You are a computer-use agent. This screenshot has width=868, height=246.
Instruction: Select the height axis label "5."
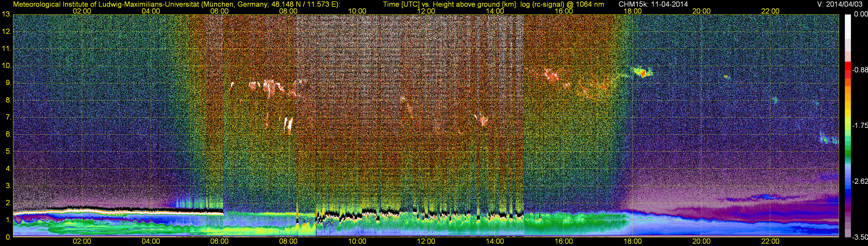pyautogui.click(x=8, y=152)
